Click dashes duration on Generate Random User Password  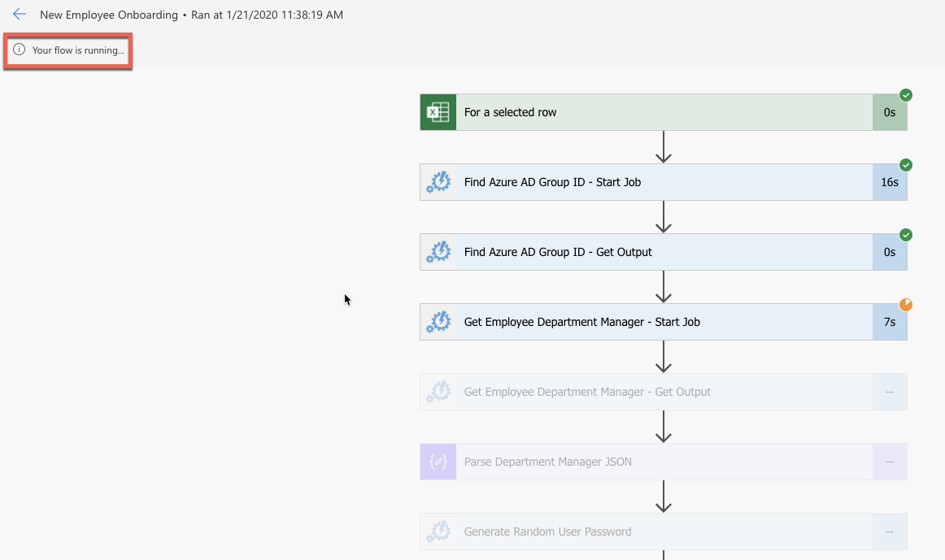[890, 531]
